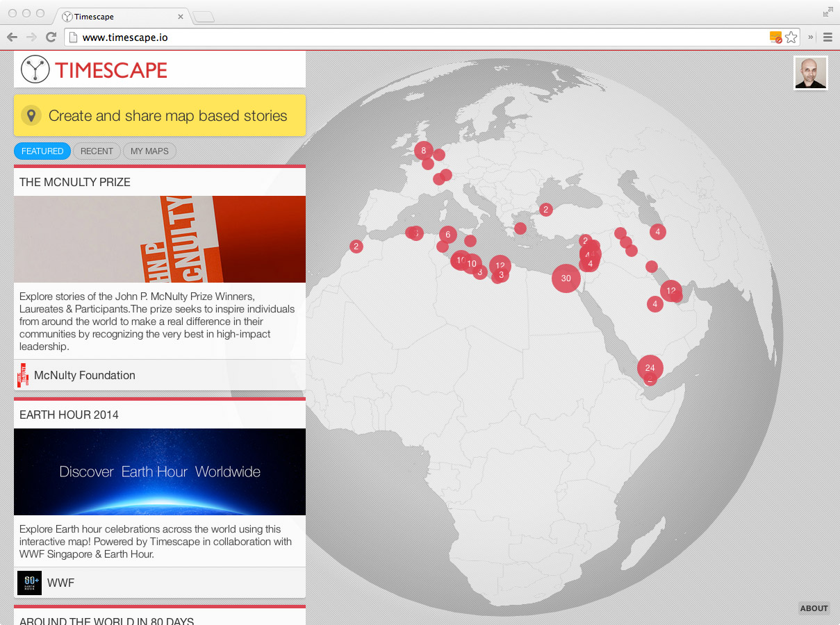840x625 pixels.
Task: Expand the hidden extensions chevron
Action: 810,37
